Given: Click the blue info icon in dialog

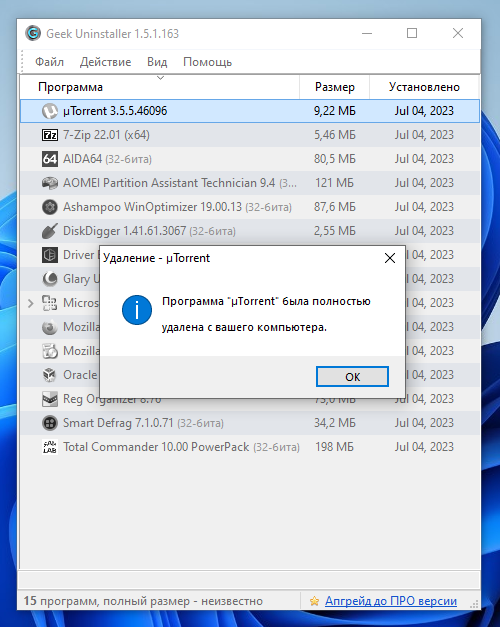Looking at the screenshot, I should [137, 310].
